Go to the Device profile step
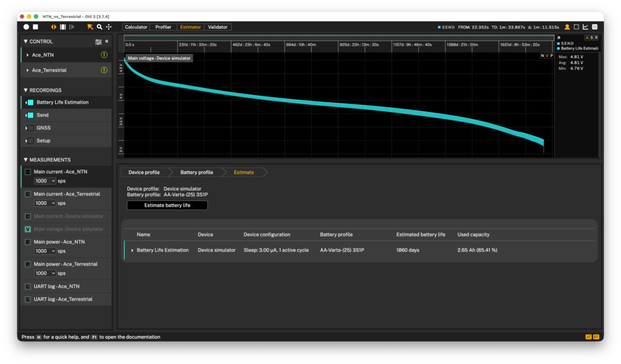Image resolution: width=621 pixels, height=364 pixels. pos(144,173)
